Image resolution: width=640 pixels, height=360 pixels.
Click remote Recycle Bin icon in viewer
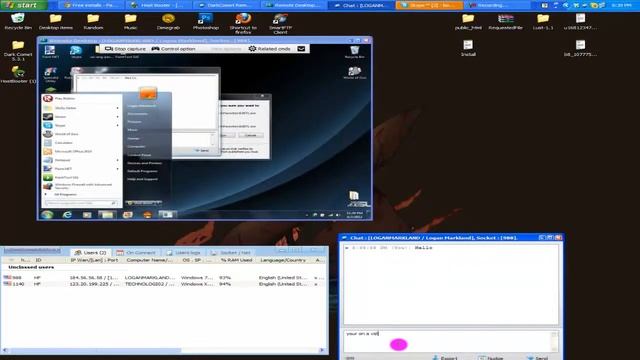pos(354,52)
